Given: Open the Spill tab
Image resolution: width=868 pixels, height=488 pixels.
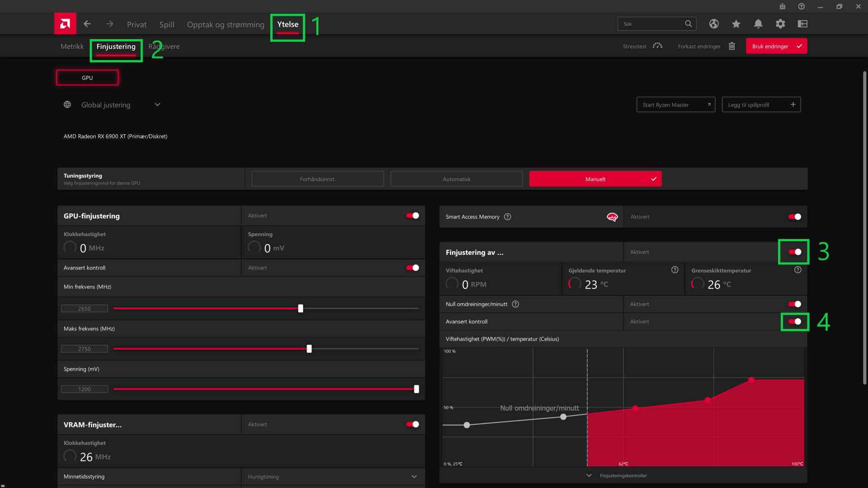Looking at the screenshot, I should click(166, 24).
